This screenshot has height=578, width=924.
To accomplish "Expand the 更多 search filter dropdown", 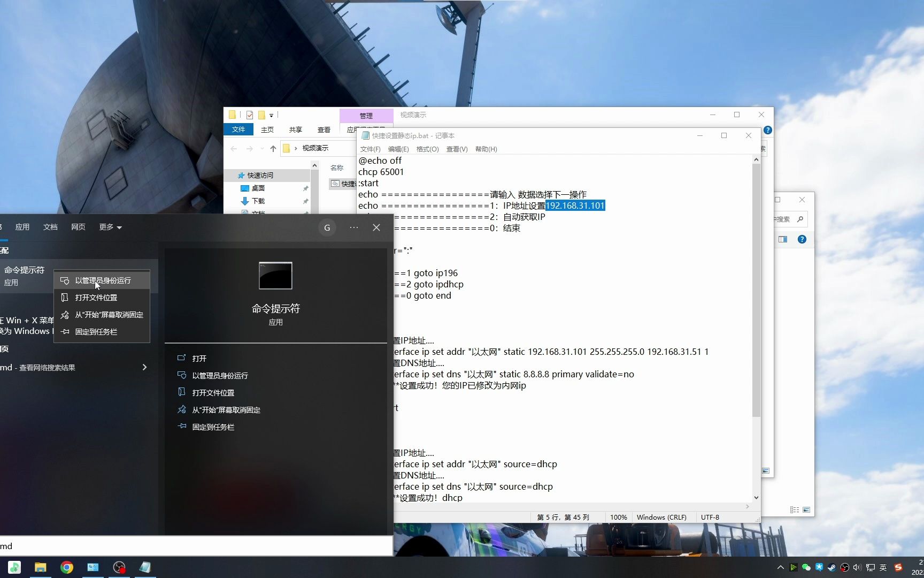I will [110, 227].
